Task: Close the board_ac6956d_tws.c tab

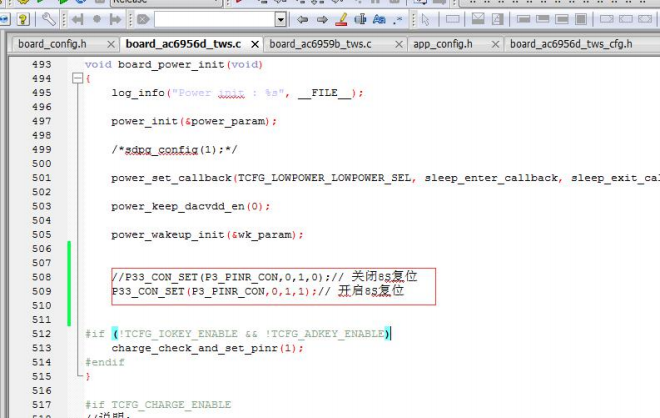Action: tap(255, 44)
